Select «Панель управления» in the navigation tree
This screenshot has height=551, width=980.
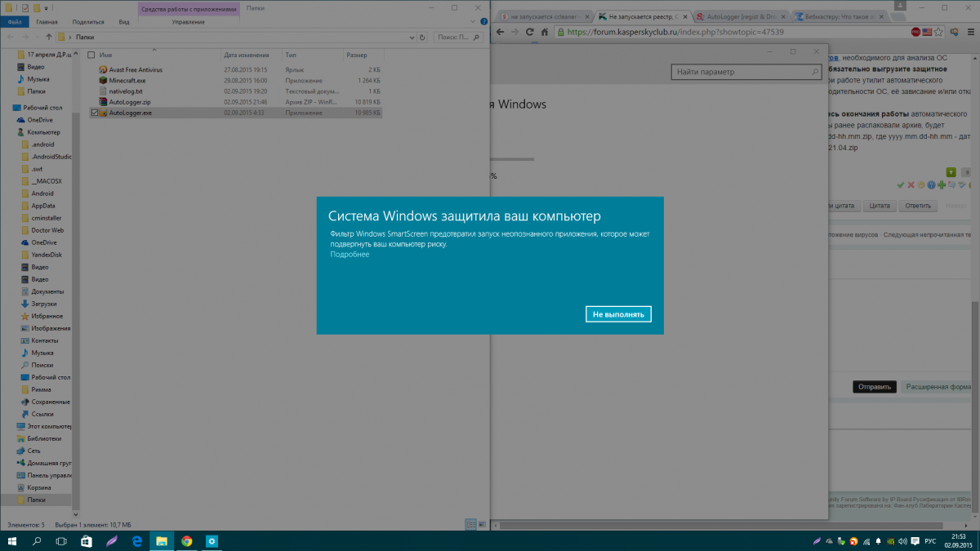(x=44, y=475)
